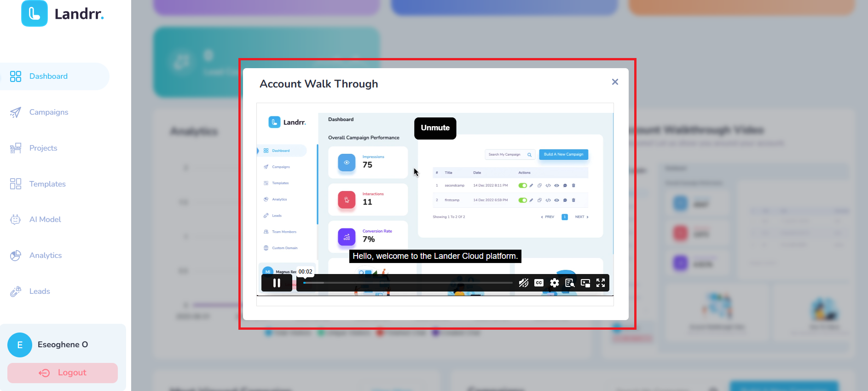Screen dimensions: 868x391
Task: Open the Dashboard page from the sidebar
Action: point(55,76)
